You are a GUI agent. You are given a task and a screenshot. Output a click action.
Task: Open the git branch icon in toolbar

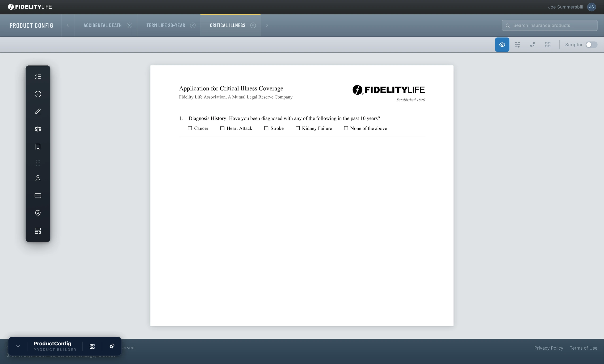click(533, 45)
